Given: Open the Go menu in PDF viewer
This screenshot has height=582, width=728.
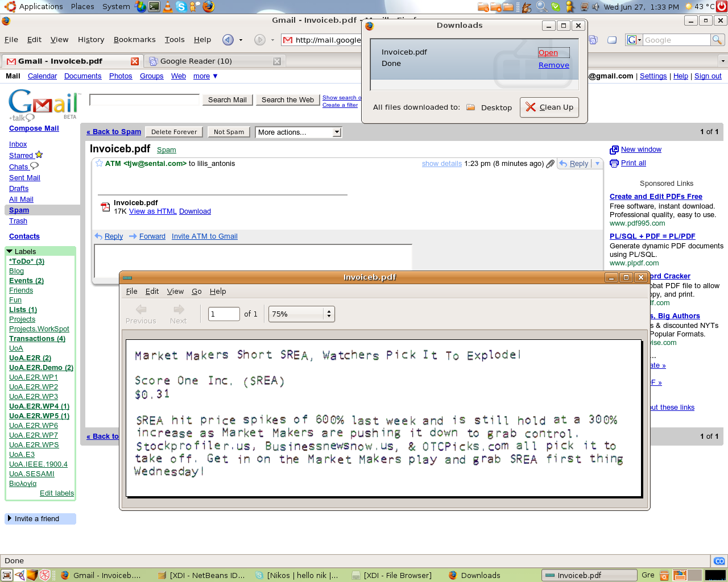Looking at the screenshot, I should [x=196, y=292].
